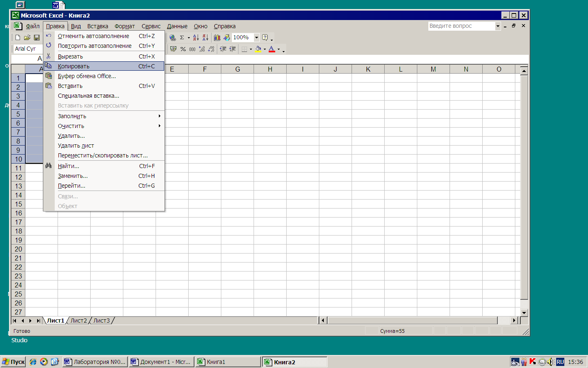Click the Введите вопрос help field
Image resolution: width=588 pixels, height=368 pixels.
pyautogui.click(x=461, y=26)
